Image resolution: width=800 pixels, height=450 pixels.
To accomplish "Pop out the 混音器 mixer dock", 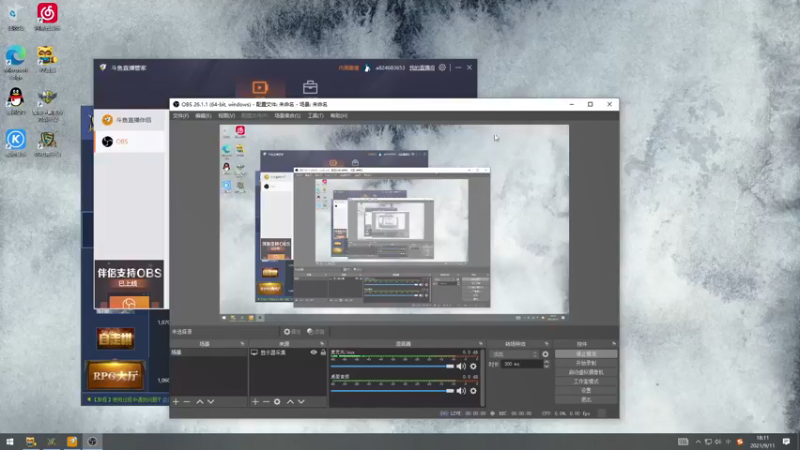I will 480,344.
